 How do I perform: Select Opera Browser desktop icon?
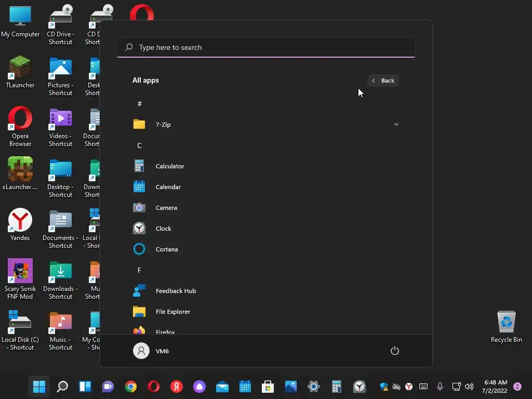(20, 127)
